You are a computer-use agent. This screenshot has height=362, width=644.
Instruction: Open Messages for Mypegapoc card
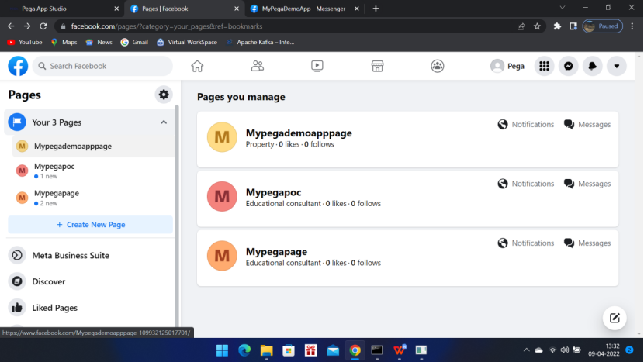coord(587,184)
